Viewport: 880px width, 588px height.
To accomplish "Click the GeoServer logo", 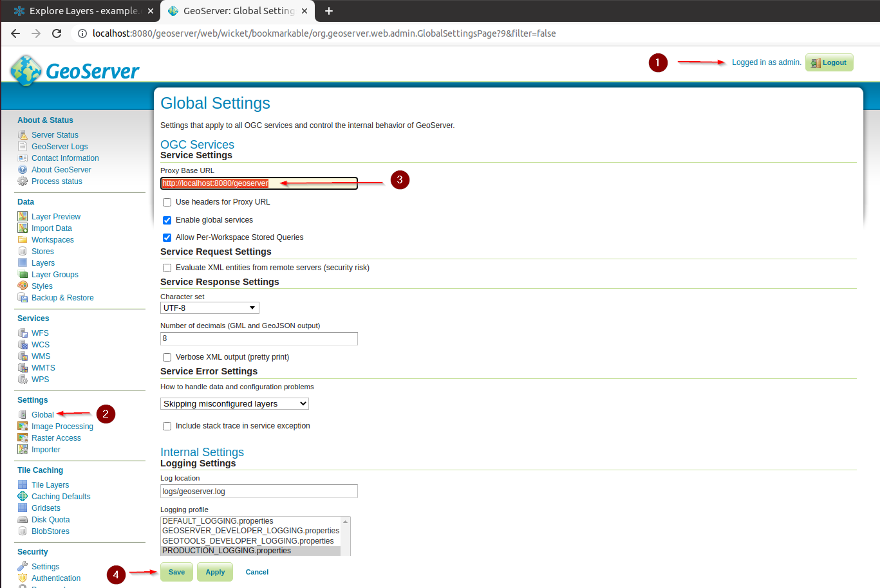I will (75, 70).
